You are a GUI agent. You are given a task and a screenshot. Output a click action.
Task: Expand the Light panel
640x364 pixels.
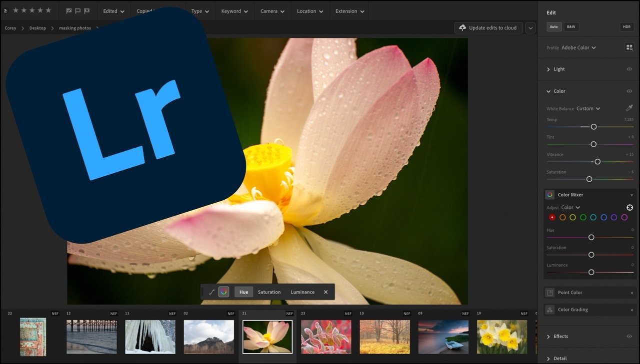pyautogui.click(x=548, y=69)
